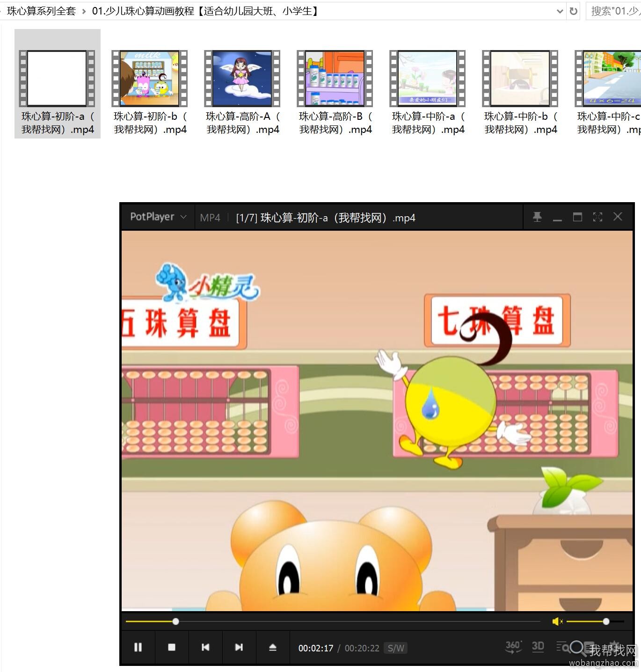Click file name 珠心算-中阶-b（我帮找网）.mp4
The width and height of the screenshot is (641, 672).
pyautogui.click(x=521, y=123)
